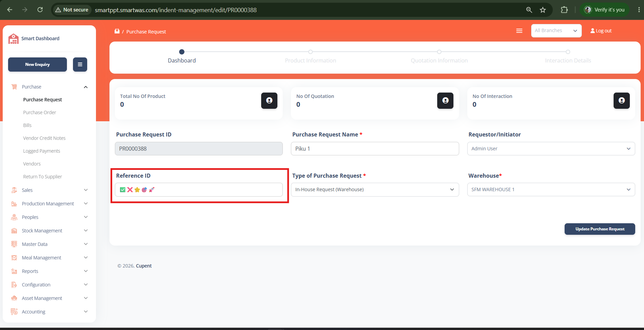Click the Smart Dashboard logo icon
Image resolution: width=644 pixels, height=330 pixels.
(x=14, y=39)
